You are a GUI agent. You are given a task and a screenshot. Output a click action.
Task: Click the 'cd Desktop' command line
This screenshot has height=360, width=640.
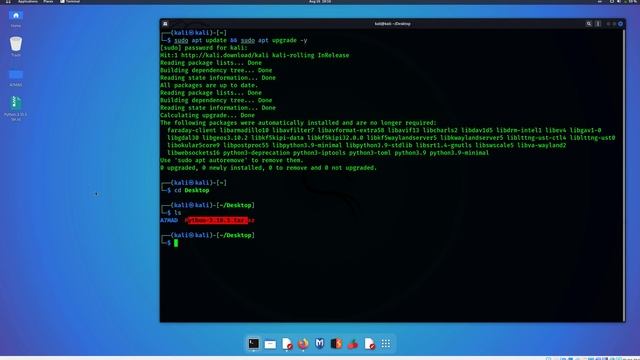pyautogui.click(x=192, y=191)
